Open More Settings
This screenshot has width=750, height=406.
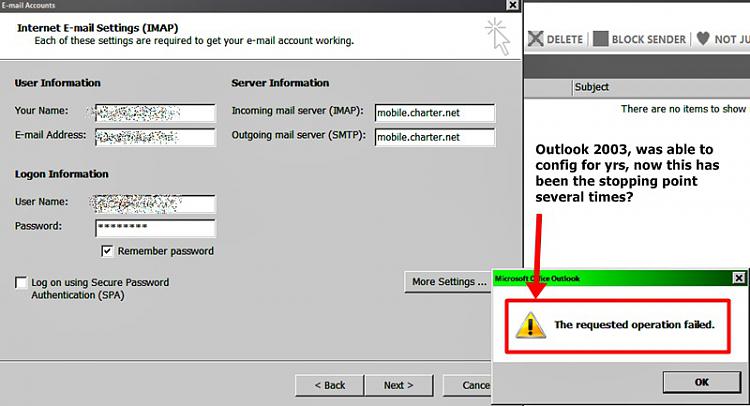point(449,282)
